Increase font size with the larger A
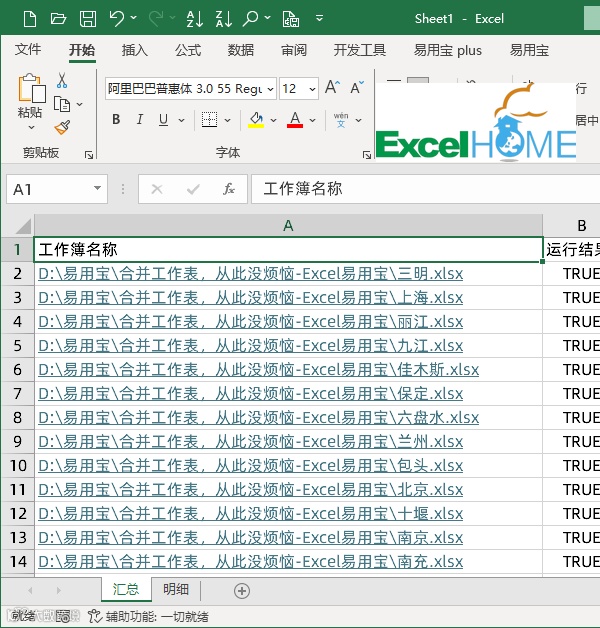Image resolution: width=600 pixels, height=628 pixels. pos(332,87)
